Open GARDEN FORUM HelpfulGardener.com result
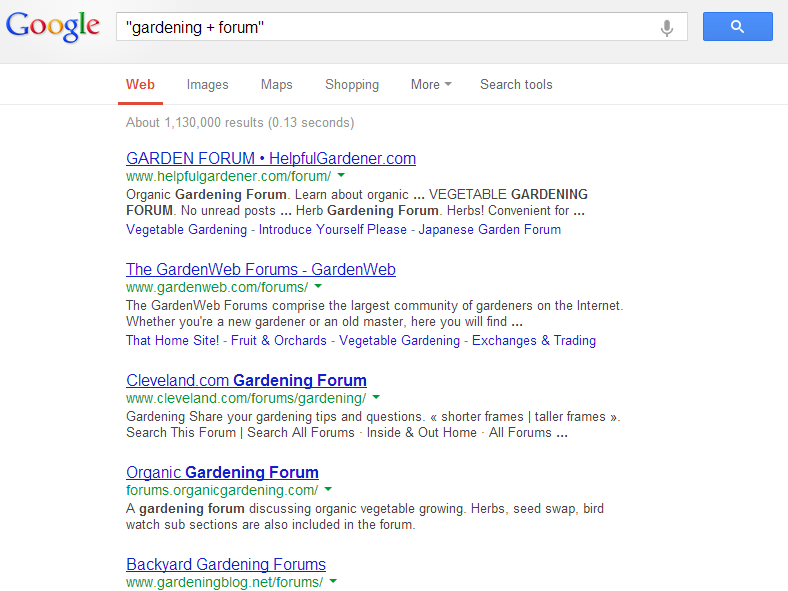The height and width of the screenshot is (591, 788). [271, 158]
